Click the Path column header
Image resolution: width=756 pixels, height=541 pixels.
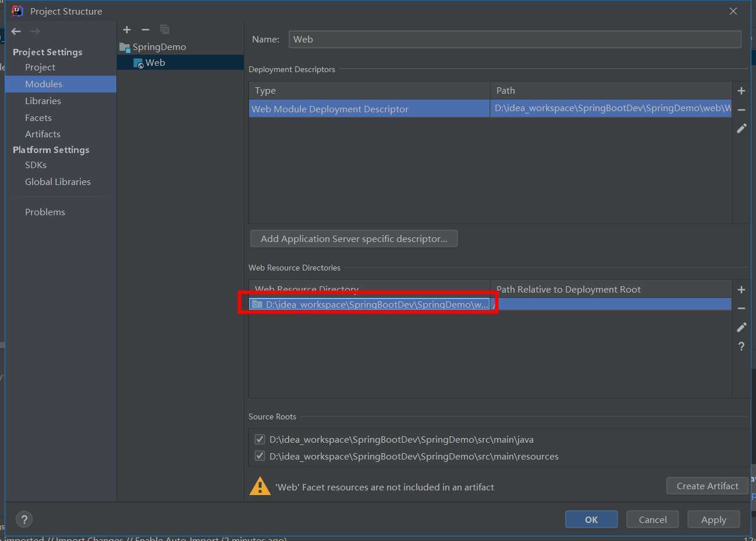pyautogui.click(x=611, y=90)
